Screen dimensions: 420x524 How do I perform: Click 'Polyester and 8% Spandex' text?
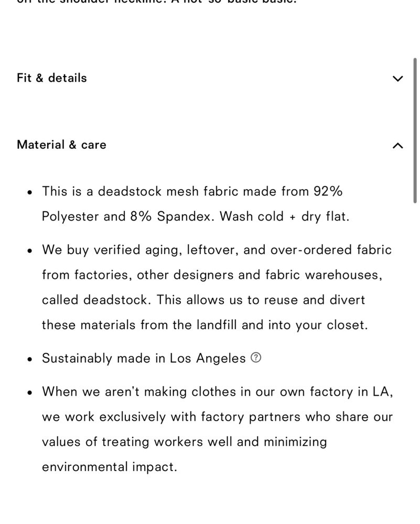pos(128,216)
